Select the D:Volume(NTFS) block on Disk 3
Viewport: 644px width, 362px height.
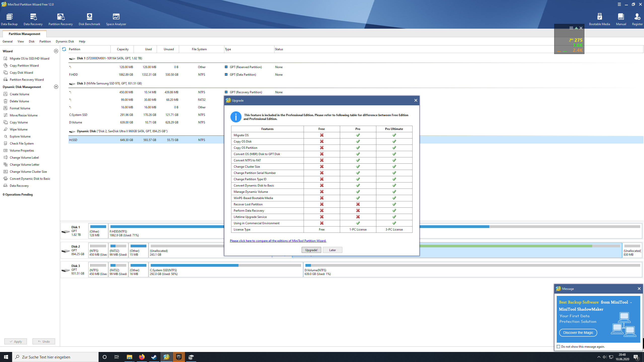tap(472, 269)
